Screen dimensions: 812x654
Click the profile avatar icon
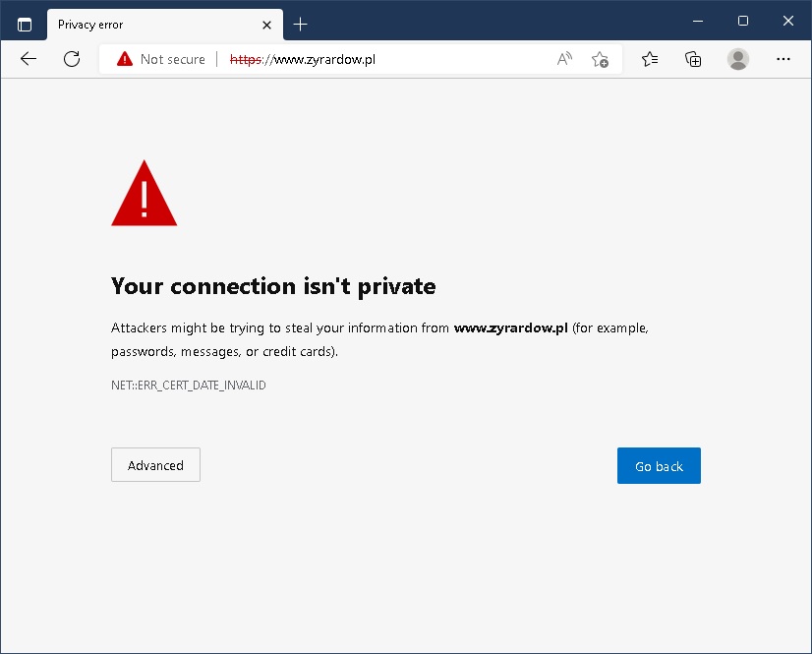(738, 59)
